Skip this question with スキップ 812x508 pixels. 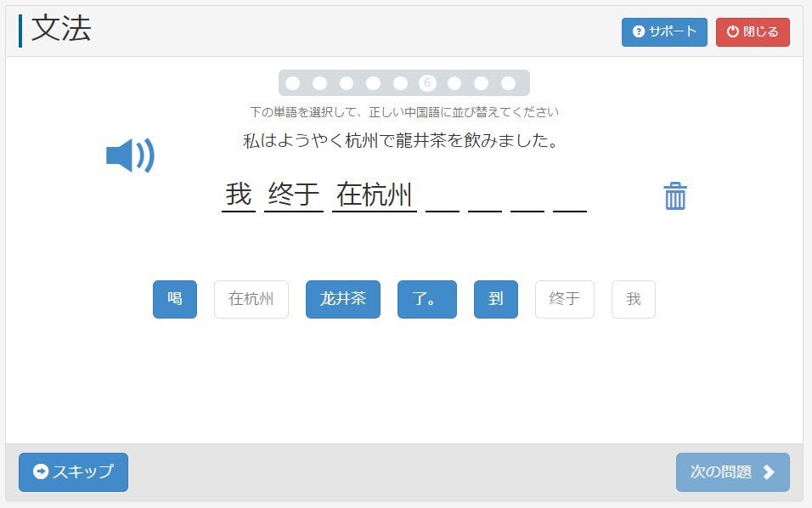(x=73, y=472)
